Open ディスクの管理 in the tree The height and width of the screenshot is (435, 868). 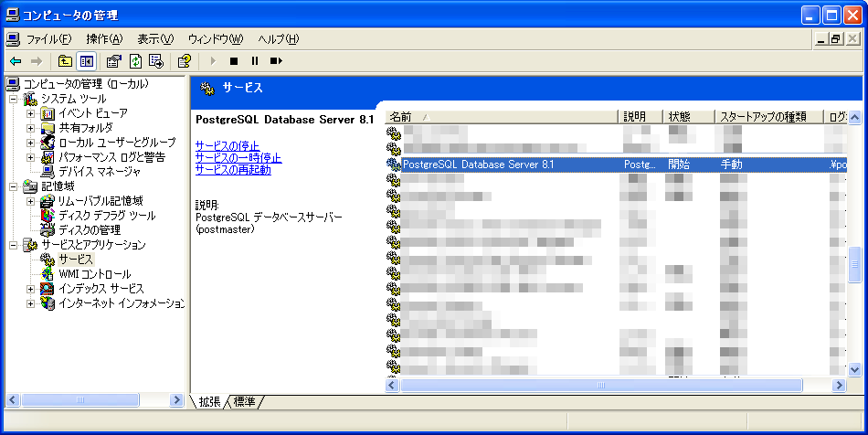(x=90, y=229)
